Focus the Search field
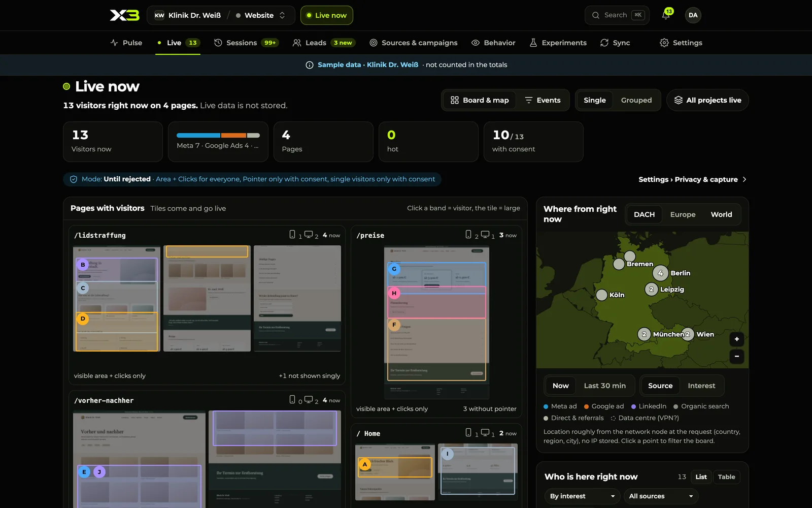Screen dimensions: 812x508 coord(617,15)
